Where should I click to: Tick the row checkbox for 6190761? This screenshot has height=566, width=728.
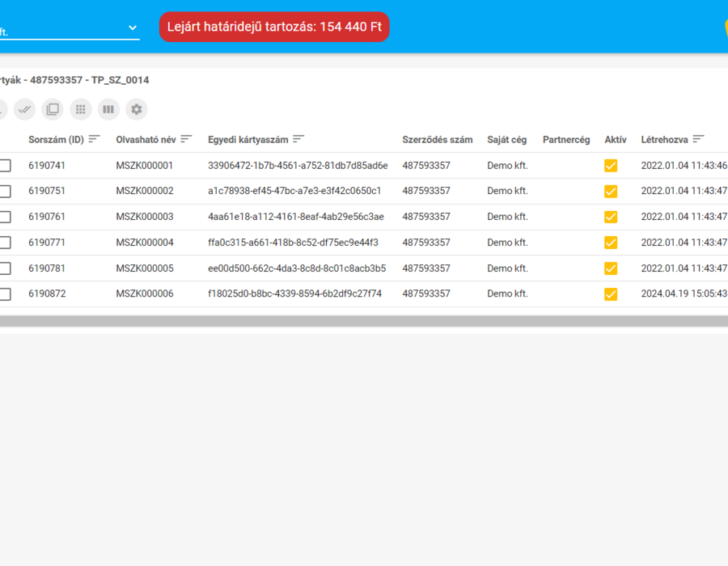(5, 218)
